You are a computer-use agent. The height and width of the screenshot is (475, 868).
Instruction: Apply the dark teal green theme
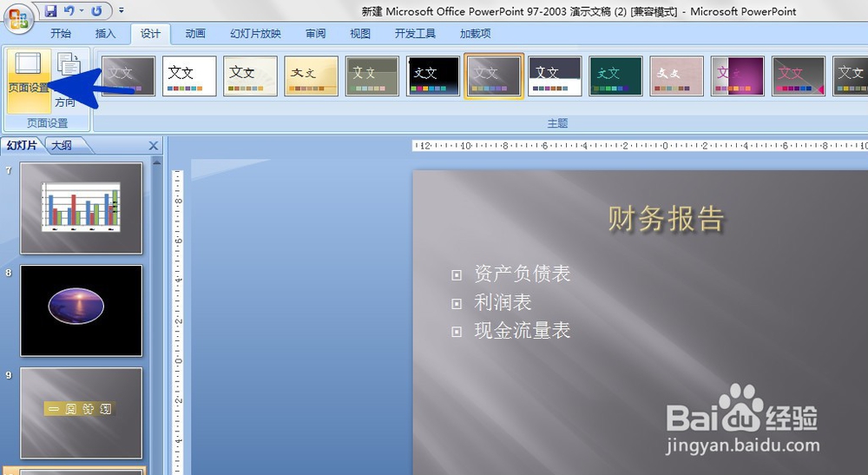coord(615,76)
